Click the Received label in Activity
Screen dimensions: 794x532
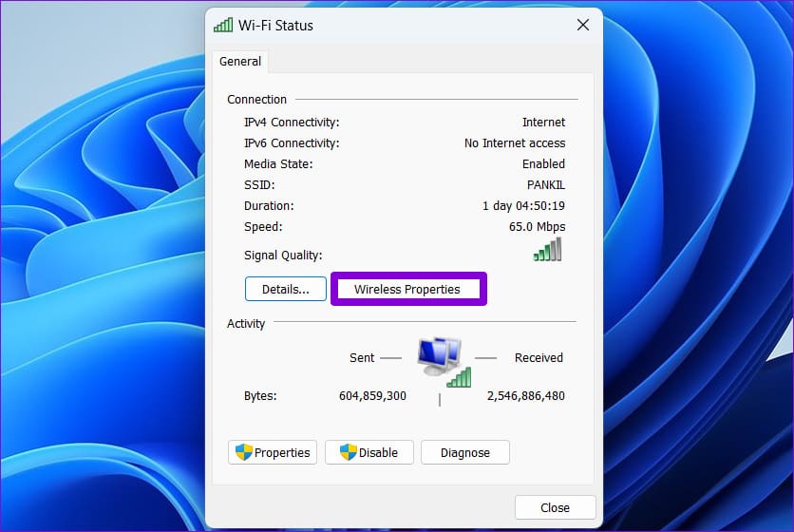tap(539, 358)
